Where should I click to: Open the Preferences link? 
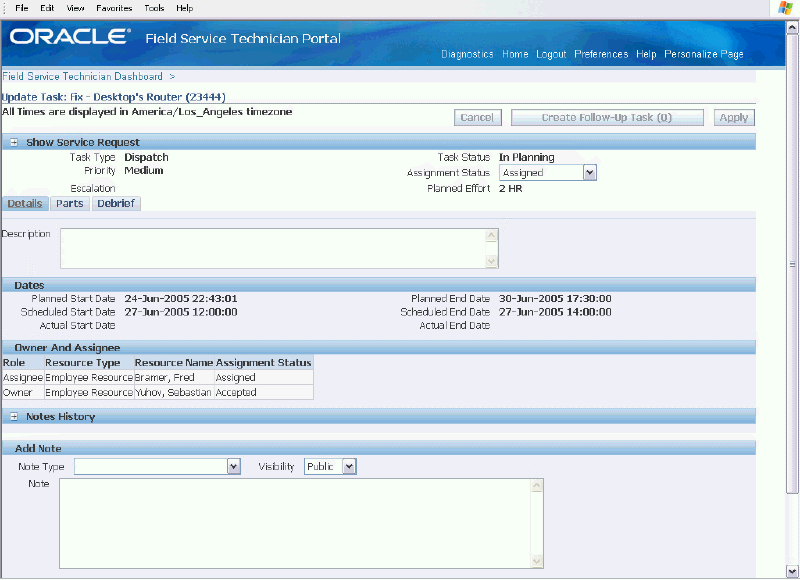[x=601, y=54]
